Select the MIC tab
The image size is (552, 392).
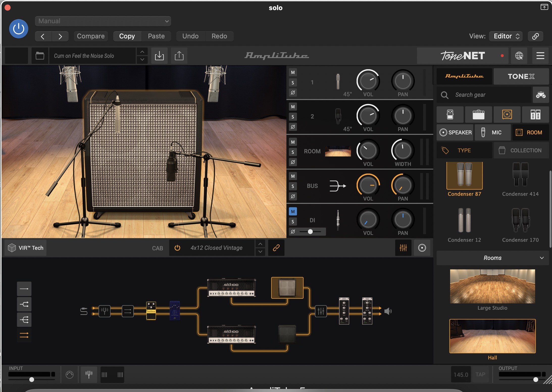(x=492, y=132)
